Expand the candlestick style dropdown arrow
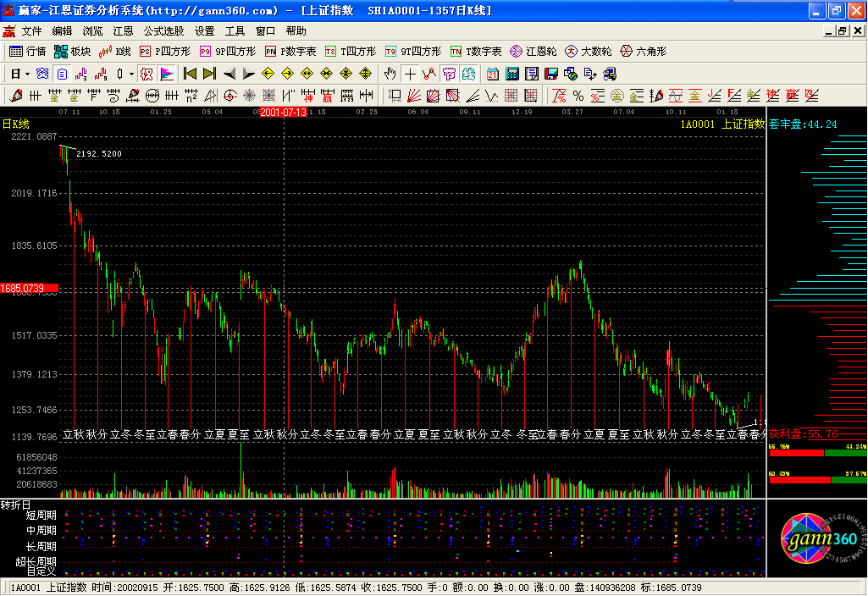The height and width of the screenshot is (596, 868). (131, 74)
